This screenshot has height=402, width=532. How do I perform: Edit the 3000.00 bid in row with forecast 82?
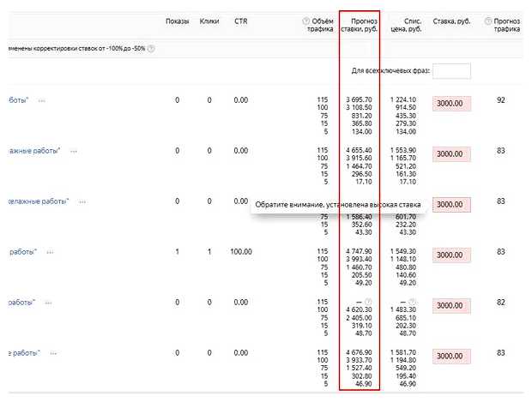click(x=451, y=305)
